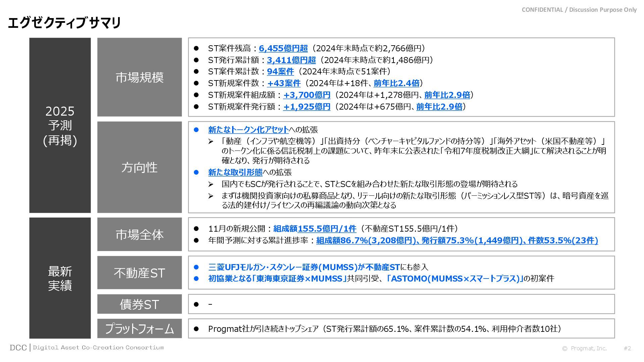Select the 方向性 label box

click(140, 167)
